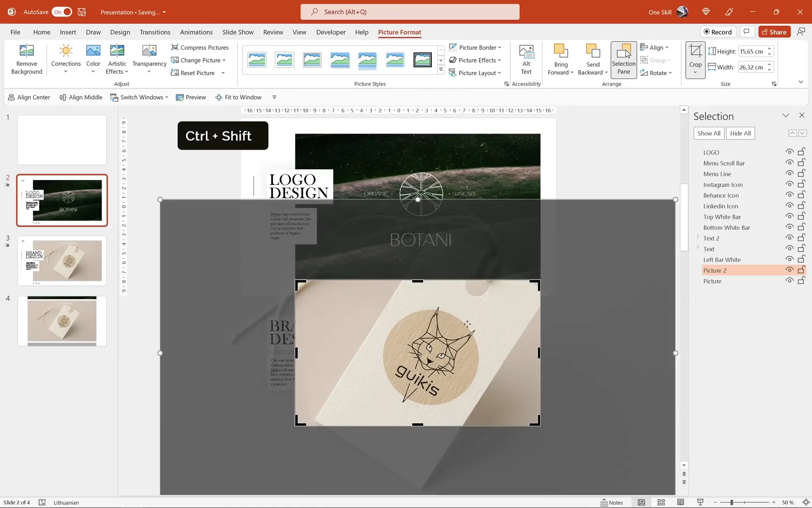
Task: Open the Slide Show tab
Action: (238, 32)
